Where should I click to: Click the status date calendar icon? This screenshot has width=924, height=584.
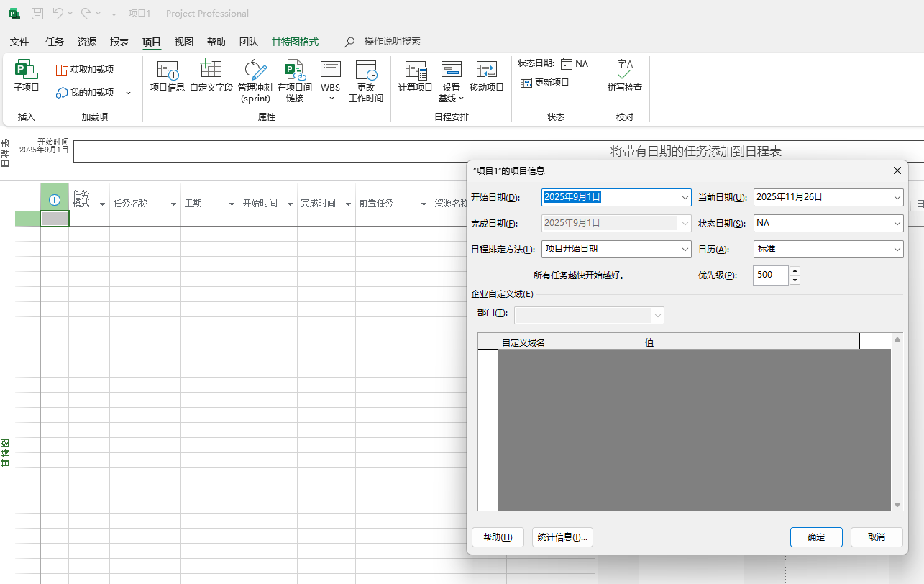(567, 64)
